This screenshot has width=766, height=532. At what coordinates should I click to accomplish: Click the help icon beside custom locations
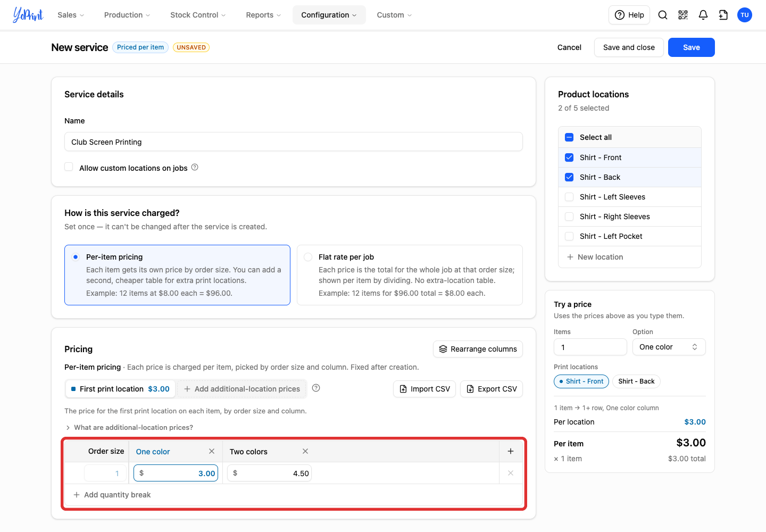195,167
